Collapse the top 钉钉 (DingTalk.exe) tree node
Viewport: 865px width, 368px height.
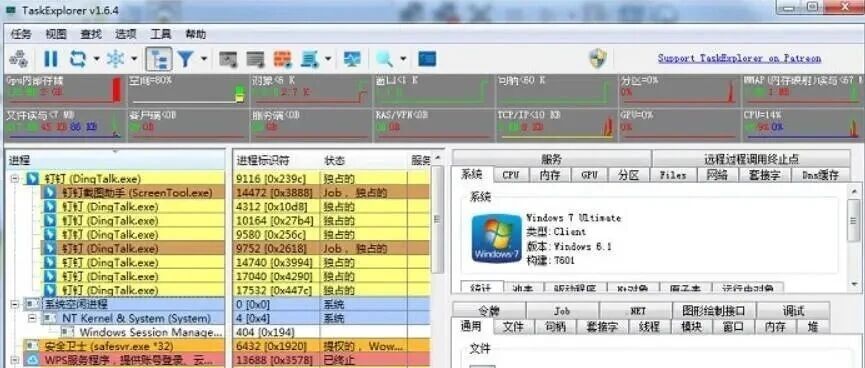(15, 179)
